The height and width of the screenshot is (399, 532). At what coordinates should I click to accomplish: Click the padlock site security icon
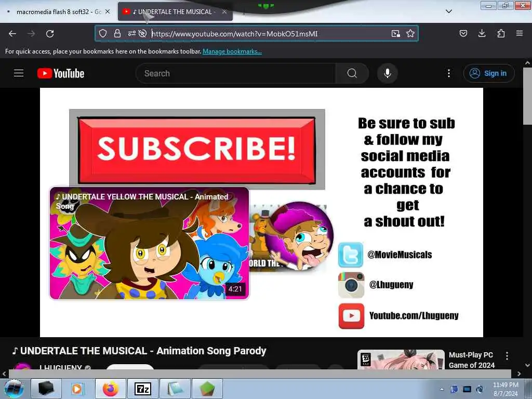tap(117, 33)
